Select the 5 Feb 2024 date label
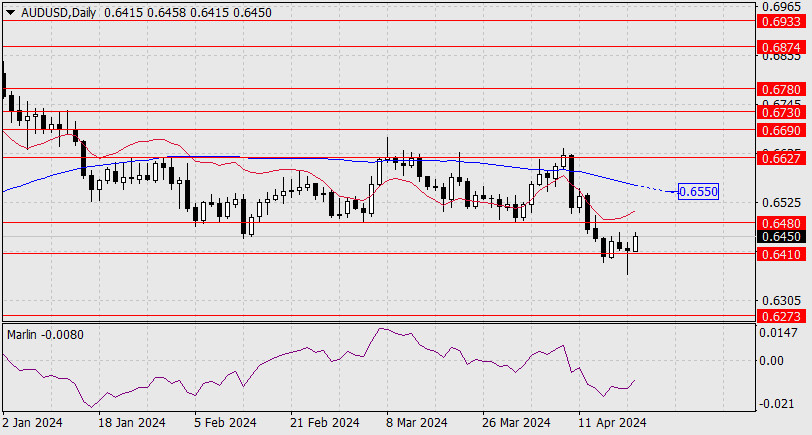 [x=225, y=423]
